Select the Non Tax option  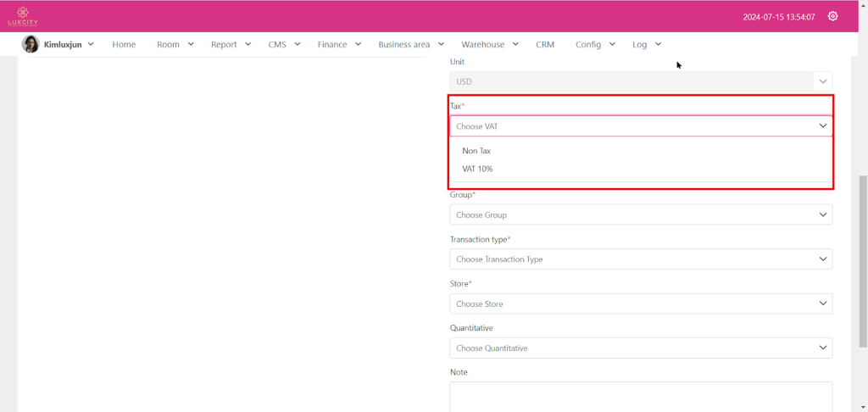[476, 151]
